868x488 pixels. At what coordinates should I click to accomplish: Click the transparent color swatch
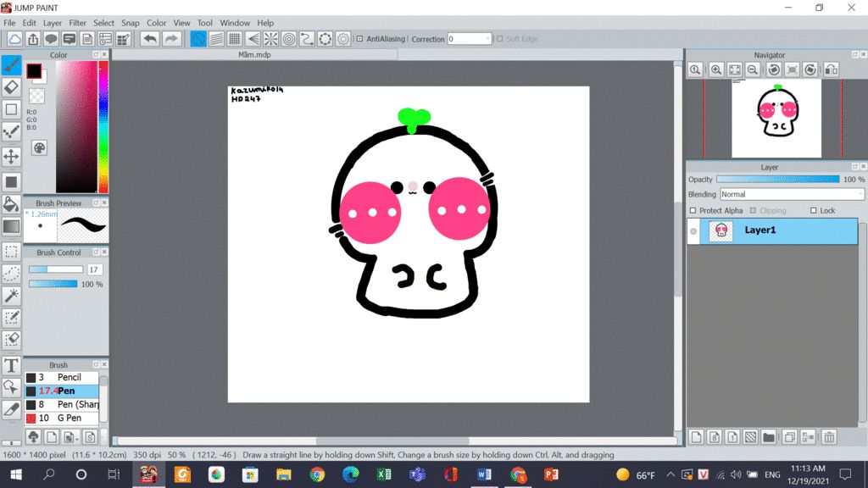(x=36, y=97)
